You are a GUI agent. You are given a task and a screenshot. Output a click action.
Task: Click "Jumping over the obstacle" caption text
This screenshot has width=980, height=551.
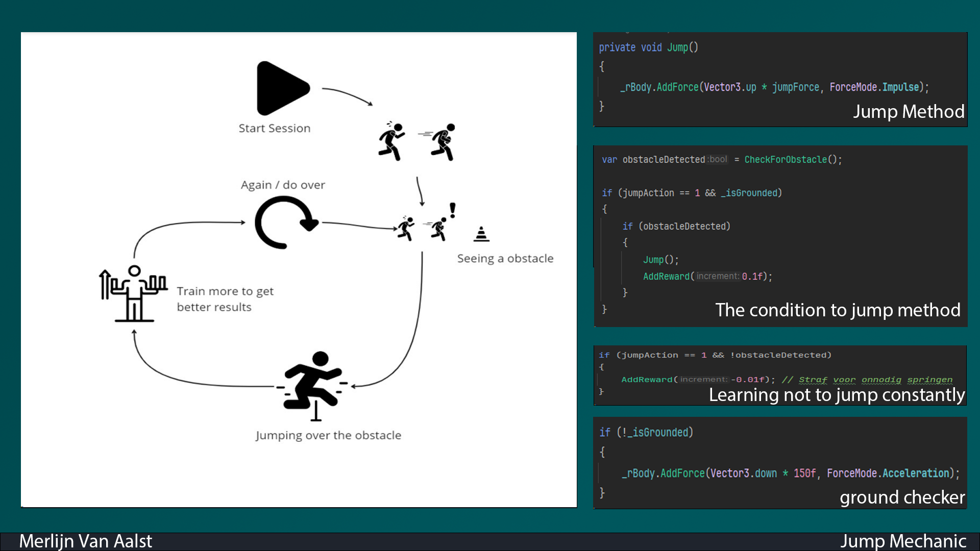[x=328, y=435]
